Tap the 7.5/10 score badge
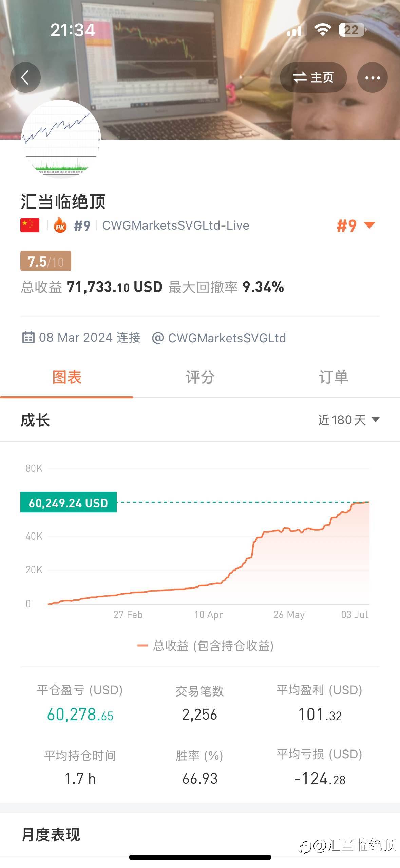 pyautogui.click(x=46, y=261)
